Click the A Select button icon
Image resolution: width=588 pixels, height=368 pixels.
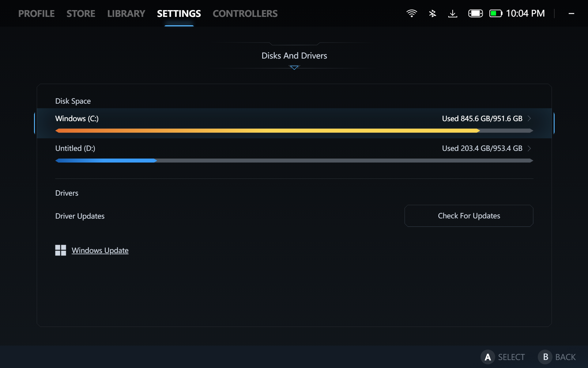point(488,357)
